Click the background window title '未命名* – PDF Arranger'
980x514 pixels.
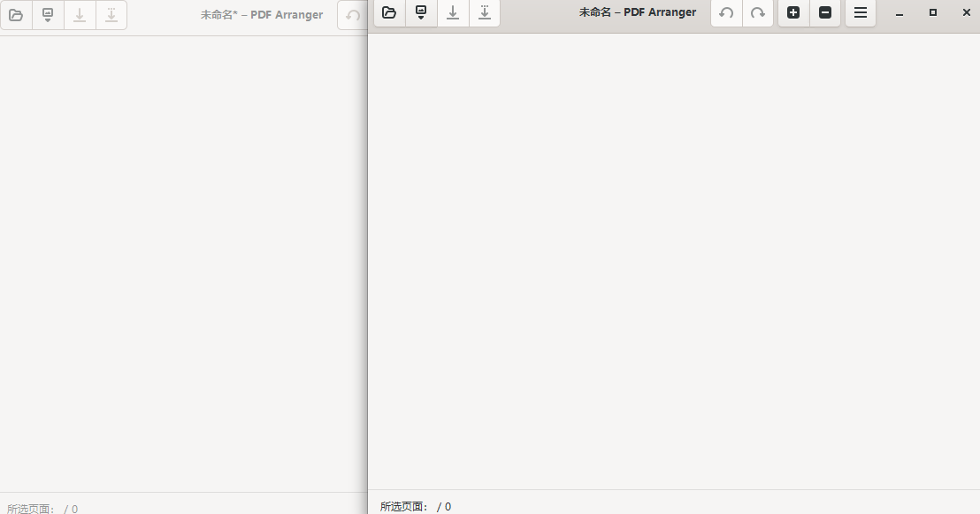(x=262, y=15)
